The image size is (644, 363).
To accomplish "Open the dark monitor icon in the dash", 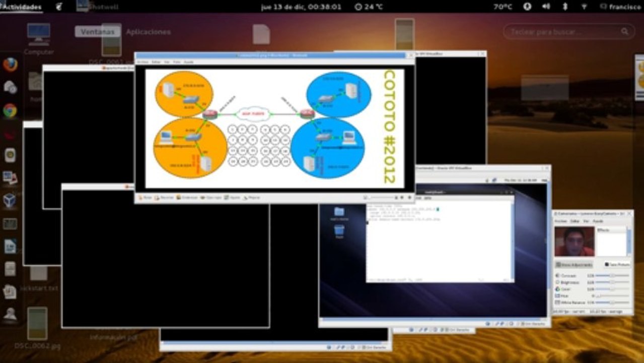I will coord(10,223).
